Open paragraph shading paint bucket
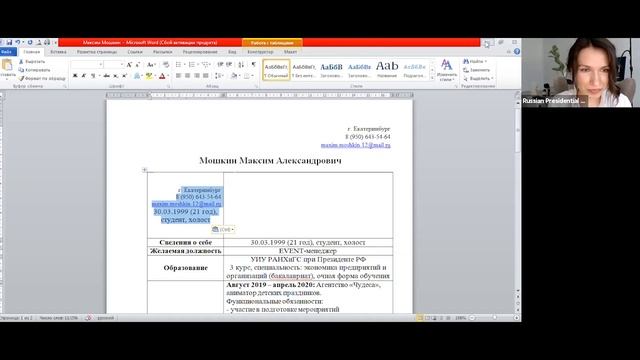Screen dimensions: 640x360 (234, 76)
